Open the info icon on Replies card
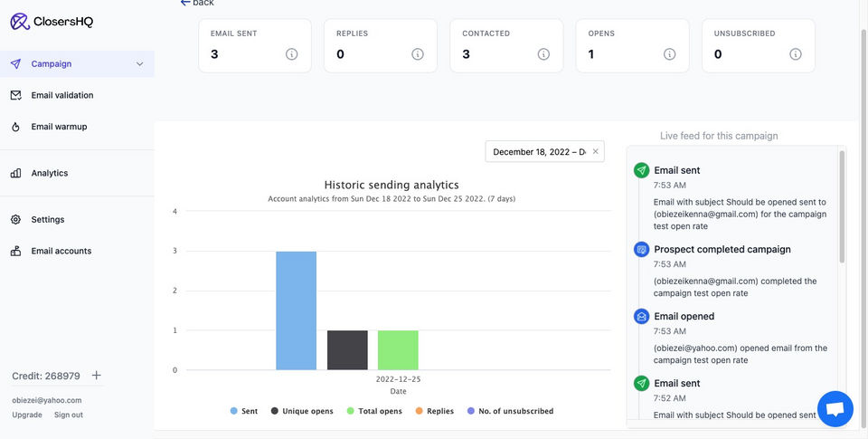This screenshot has height=439, width=868. click(418, 54)
